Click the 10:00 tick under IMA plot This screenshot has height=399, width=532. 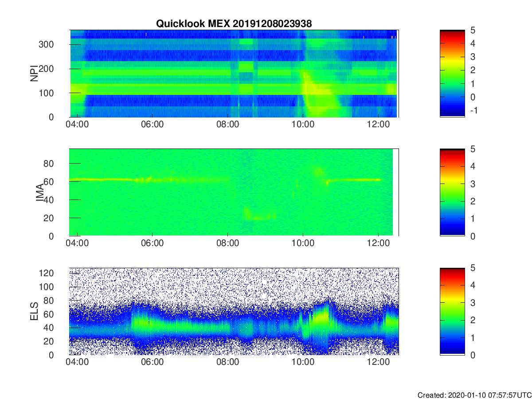303,243
